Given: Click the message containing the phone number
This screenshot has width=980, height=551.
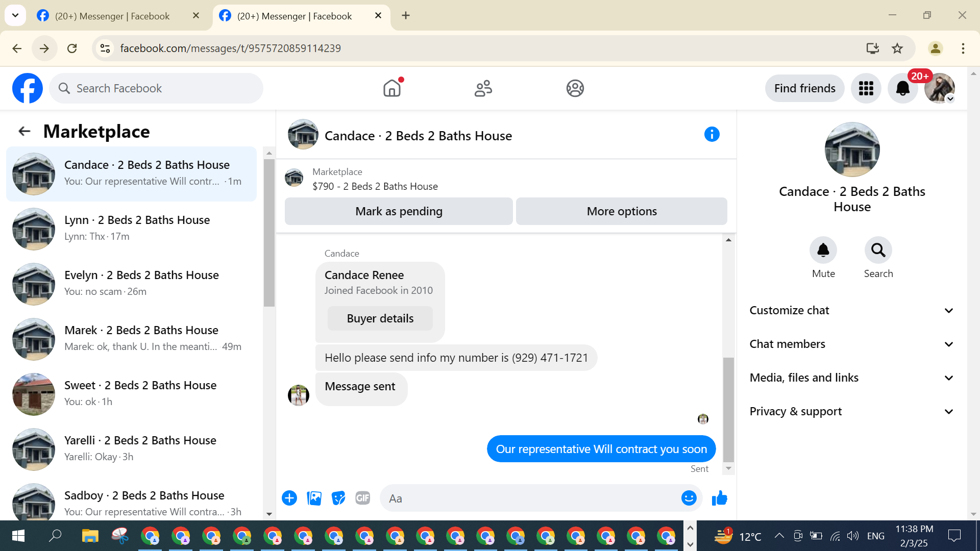Looking at the screenshot, I should coord(456,358).
